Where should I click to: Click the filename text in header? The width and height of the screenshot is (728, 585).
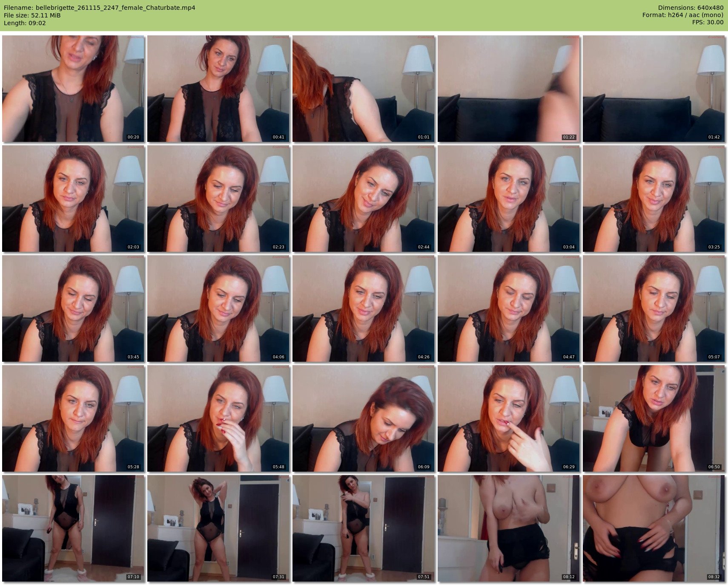pyautogui.click(x=99, y=8)
